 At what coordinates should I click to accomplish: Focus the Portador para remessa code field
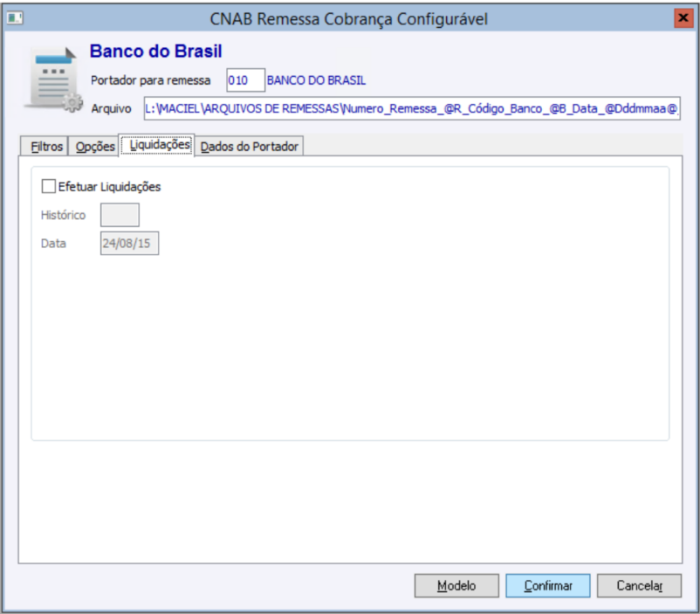pos(245,80)
